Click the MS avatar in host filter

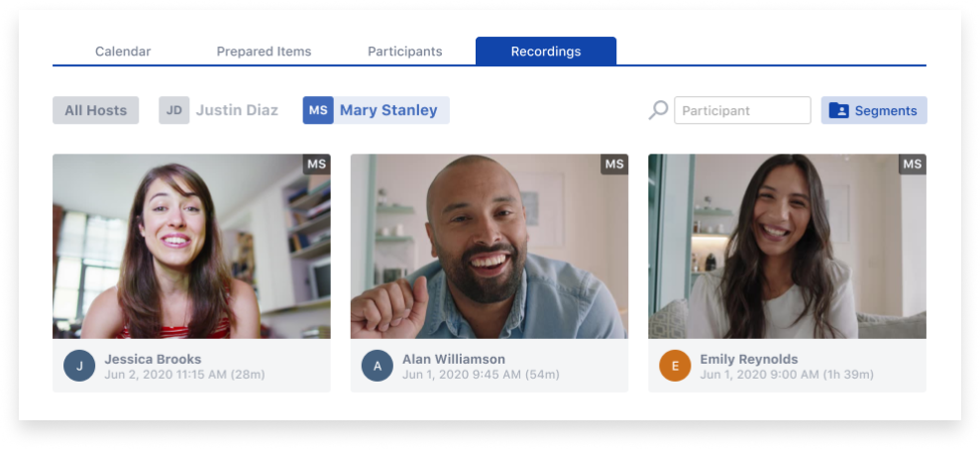click(x=318, y=110)
